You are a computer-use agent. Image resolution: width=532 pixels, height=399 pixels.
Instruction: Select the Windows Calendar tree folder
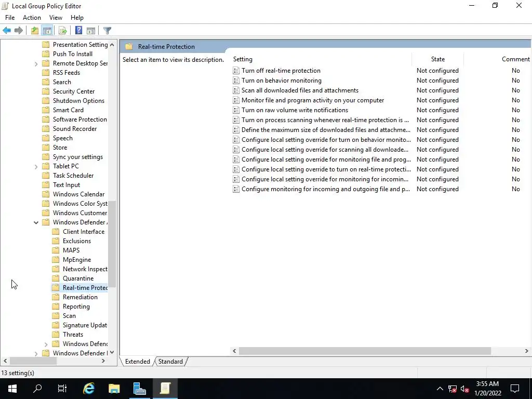coord(79,194)
